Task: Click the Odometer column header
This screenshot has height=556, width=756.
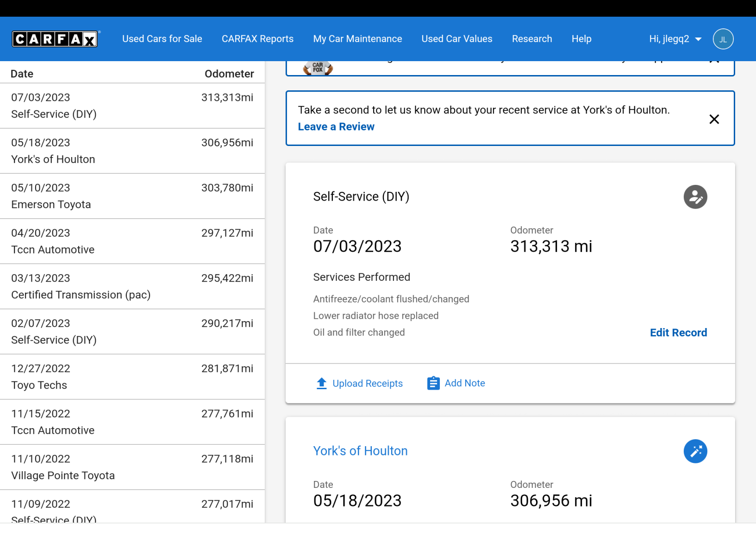Action: pyautogui.click(x=229, y=74)
